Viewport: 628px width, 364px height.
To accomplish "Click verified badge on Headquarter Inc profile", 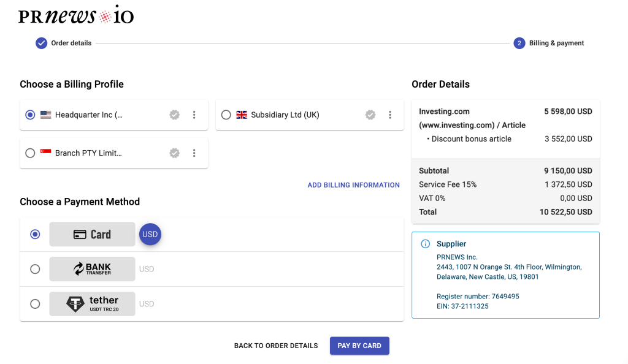I will click(174, 115).
